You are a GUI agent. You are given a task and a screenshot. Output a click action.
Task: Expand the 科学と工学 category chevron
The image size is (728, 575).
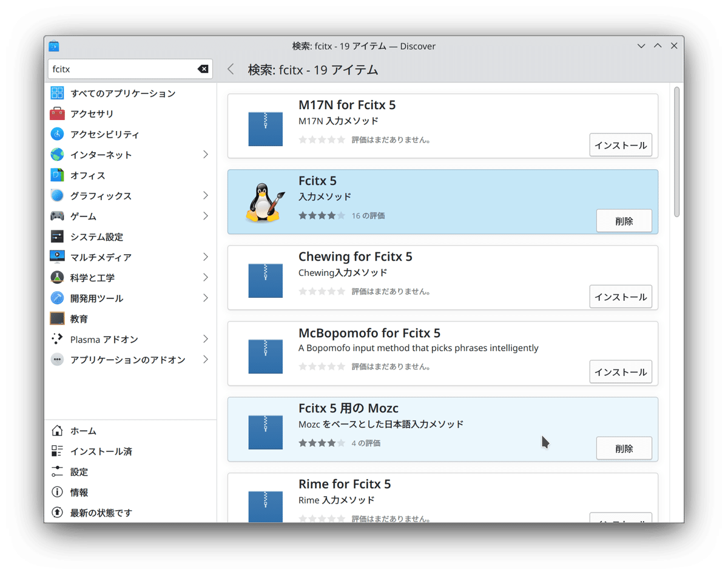click(206, 277)
